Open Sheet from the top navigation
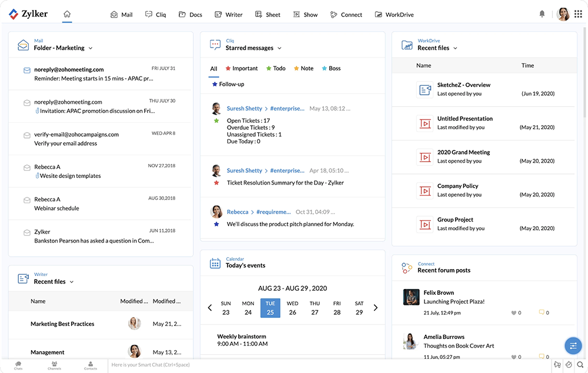 268,15
